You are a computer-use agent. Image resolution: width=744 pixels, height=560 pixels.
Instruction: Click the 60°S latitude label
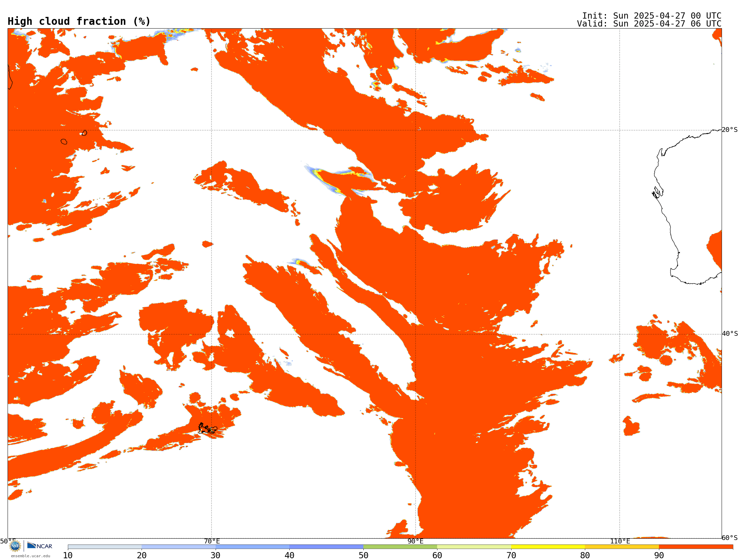point(730,538)
